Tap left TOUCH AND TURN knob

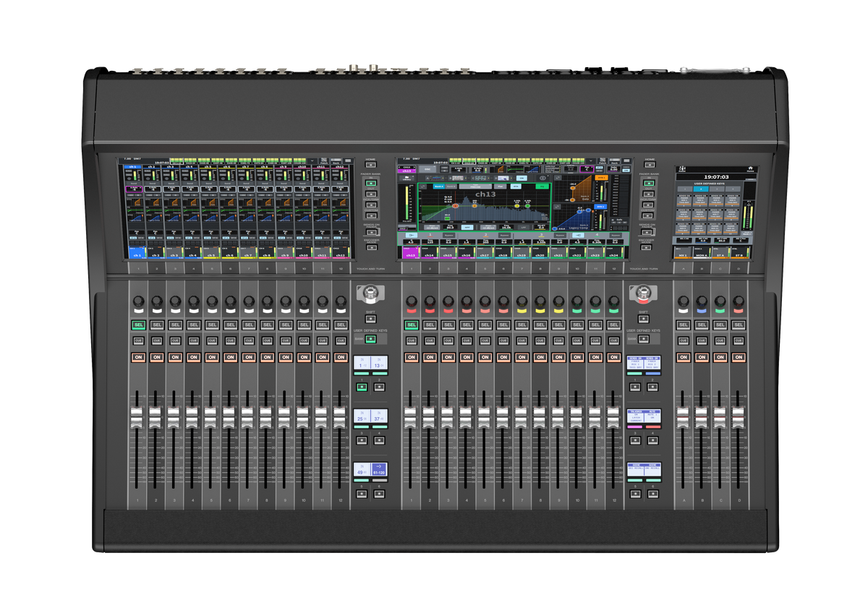[370, 293]
